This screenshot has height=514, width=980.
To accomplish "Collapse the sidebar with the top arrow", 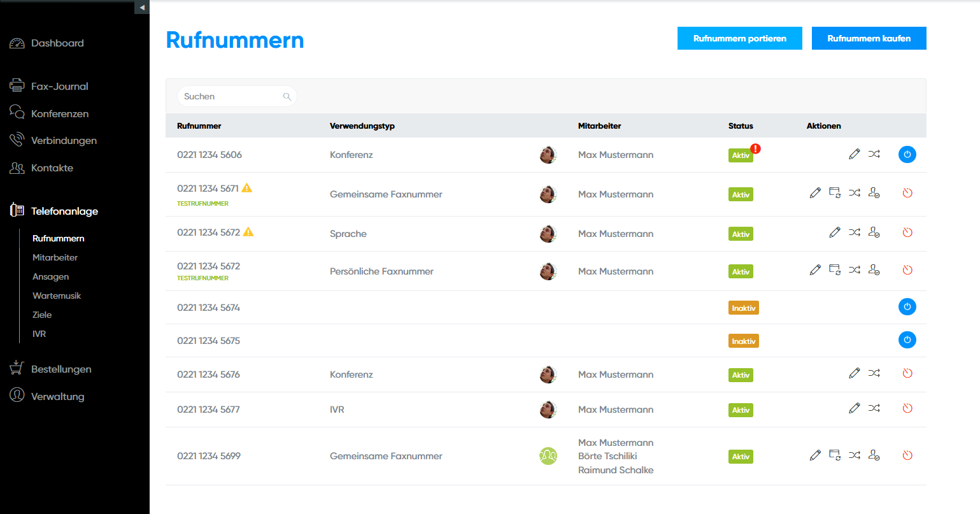I will point(142,7).
